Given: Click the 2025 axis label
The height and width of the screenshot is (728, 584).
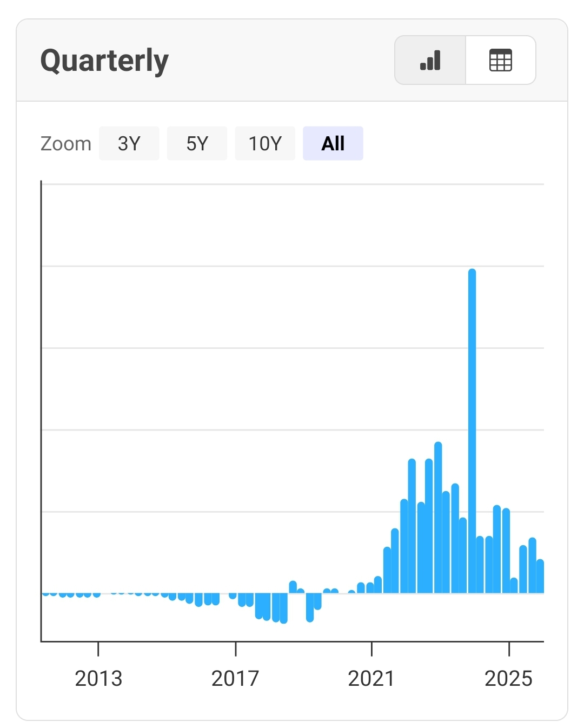Looking at the screenshot, I should click(509, 678).
